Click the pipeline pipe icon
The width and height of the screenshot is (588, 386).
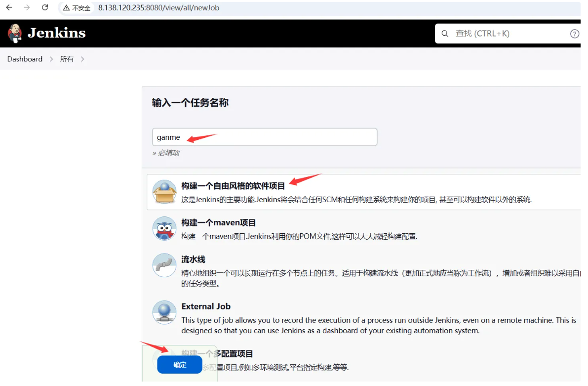click(x=164, y=265)
